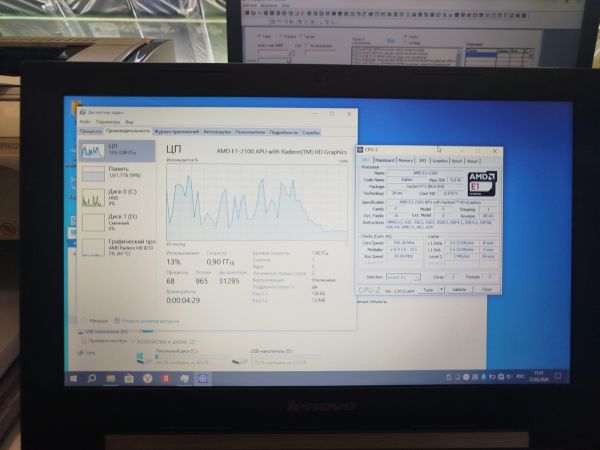The image size is (600, 450).
Task: Open the Graphics tab in CPU-Z
Action: 440,161
